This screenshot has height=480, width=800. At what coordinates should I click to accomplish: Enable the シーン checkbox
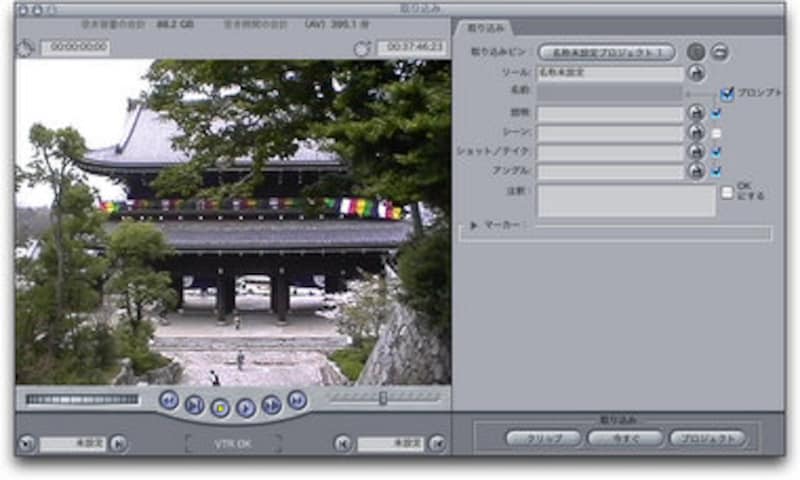[x=716, y=133]
